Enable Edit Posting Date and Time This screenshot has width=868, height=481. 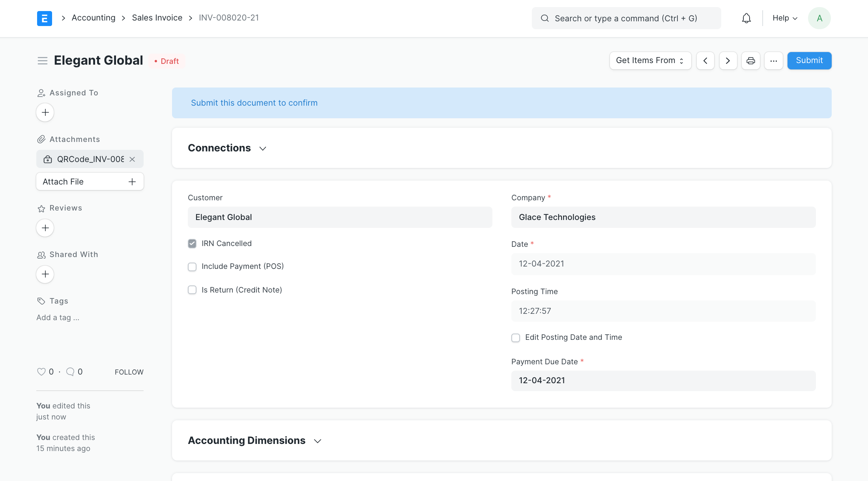click(x=516, y=338)
